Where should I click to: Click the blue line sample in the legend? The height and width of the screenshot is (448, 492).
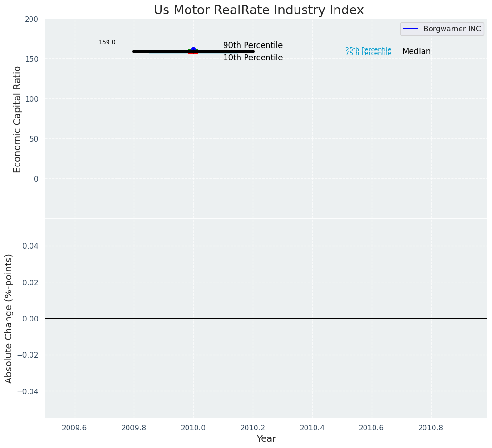tap(411, 29)
